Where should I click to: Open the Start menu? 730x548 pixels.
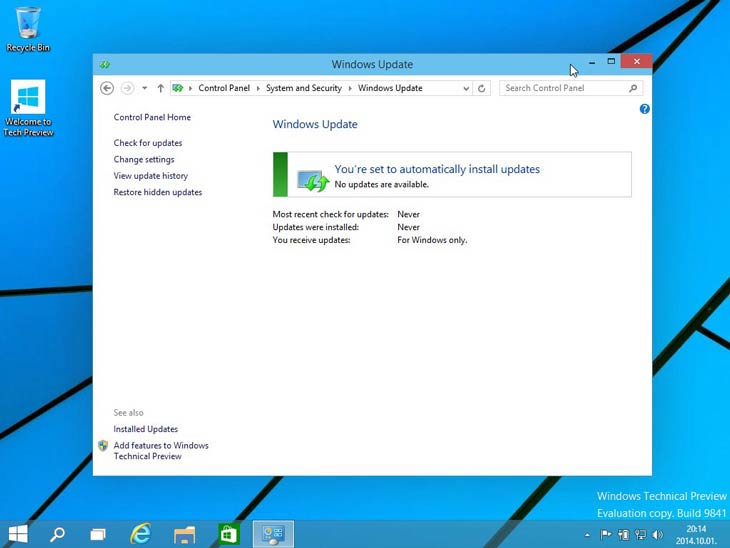point(18,534)
